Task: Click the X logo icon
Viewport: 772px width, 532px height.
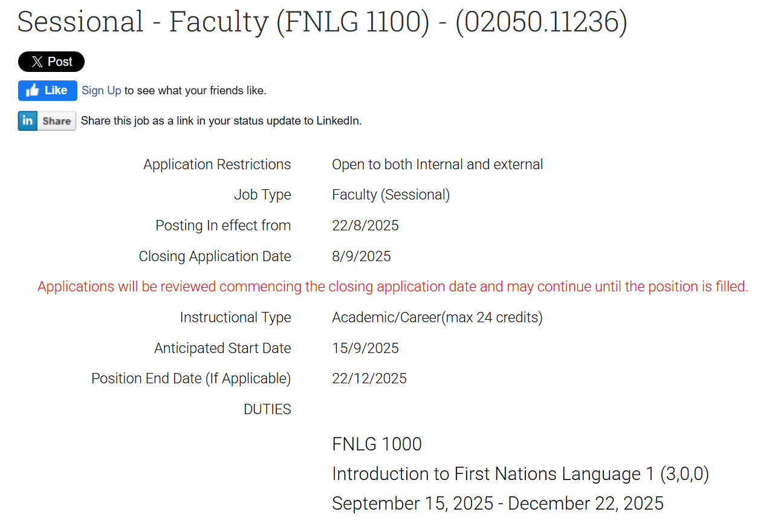Action: 37,62
